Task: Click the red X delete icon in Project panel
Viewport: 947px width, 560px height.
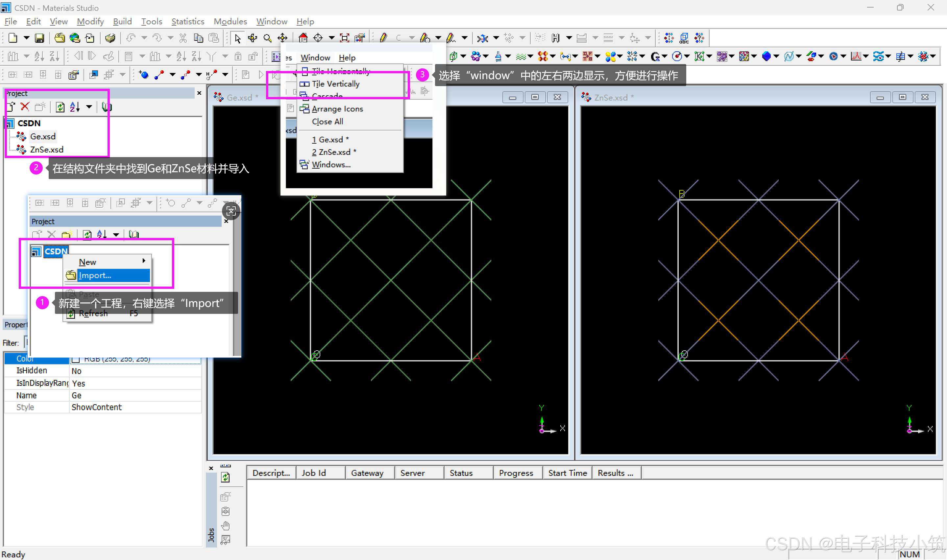Action: [25, 107]
